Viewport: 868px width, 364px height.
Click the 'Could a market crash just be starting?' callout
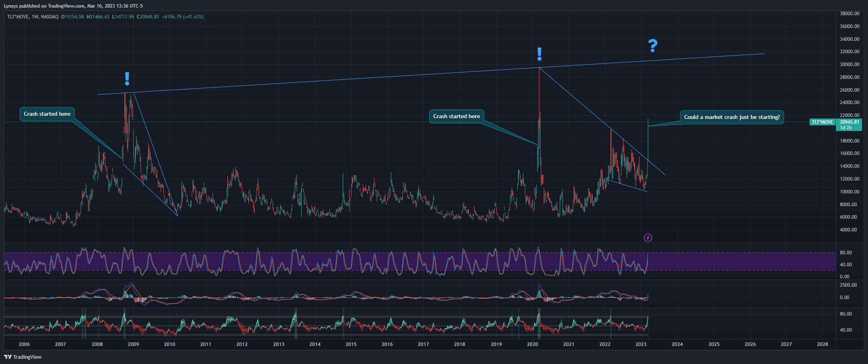(x=732, y=117)
